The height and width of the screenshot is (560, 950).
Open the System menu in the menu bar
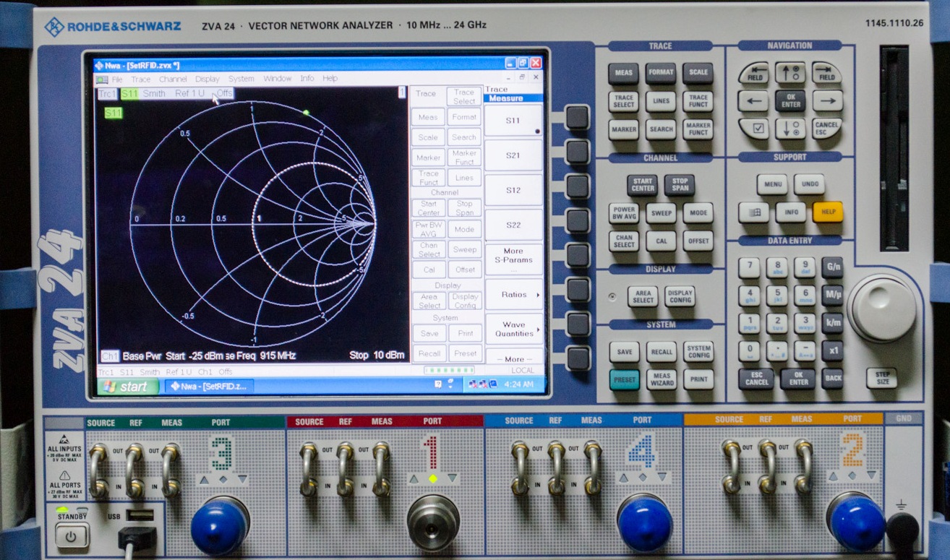(x=241, y=79)
